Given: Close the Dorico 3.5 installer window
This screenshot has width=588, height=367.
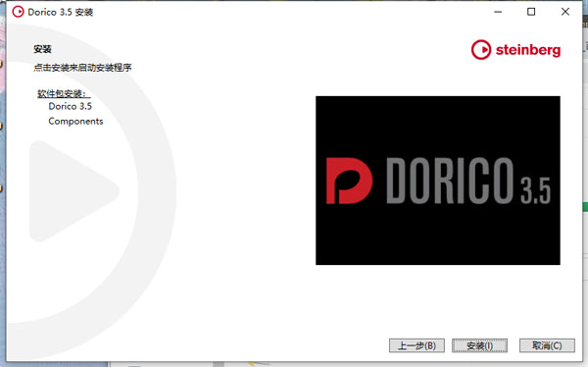Looking at the screenshot, I should click(565, 12).
